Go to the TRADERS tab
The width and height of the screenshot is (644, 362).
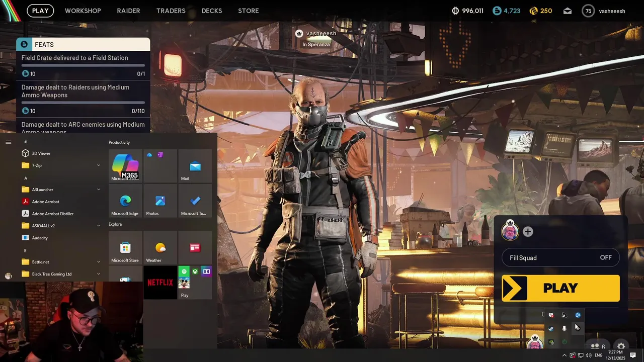(171, 11)
